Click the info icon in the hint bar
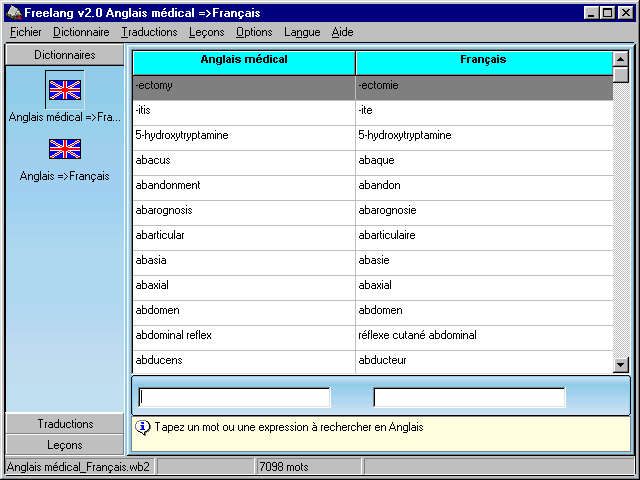The height and width of the screenshot is (480, 640). pos(142,427)
